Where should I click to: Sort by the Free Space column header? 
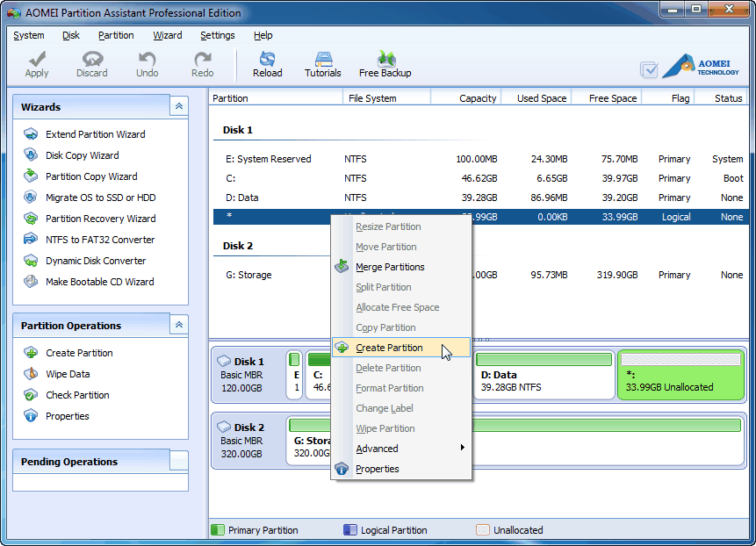[x=607, y=97]
